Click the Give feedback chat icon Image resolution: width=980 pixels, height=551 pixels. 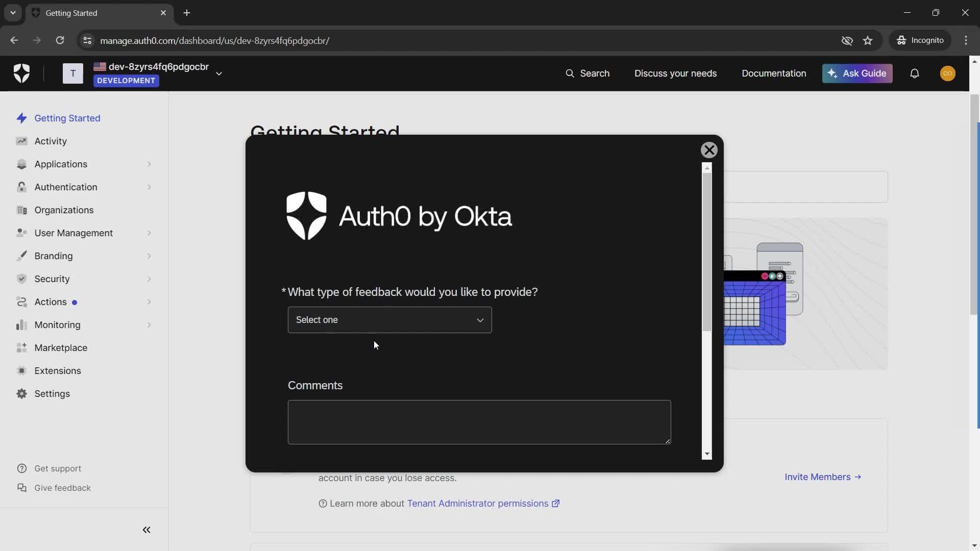click(x=22, y=488)
